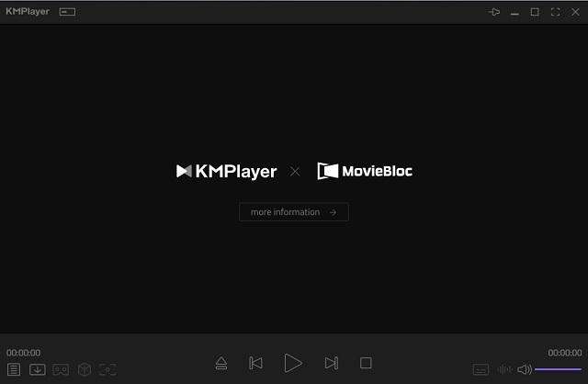
Task: Skip to the previous track
Action: coord(256,364)
